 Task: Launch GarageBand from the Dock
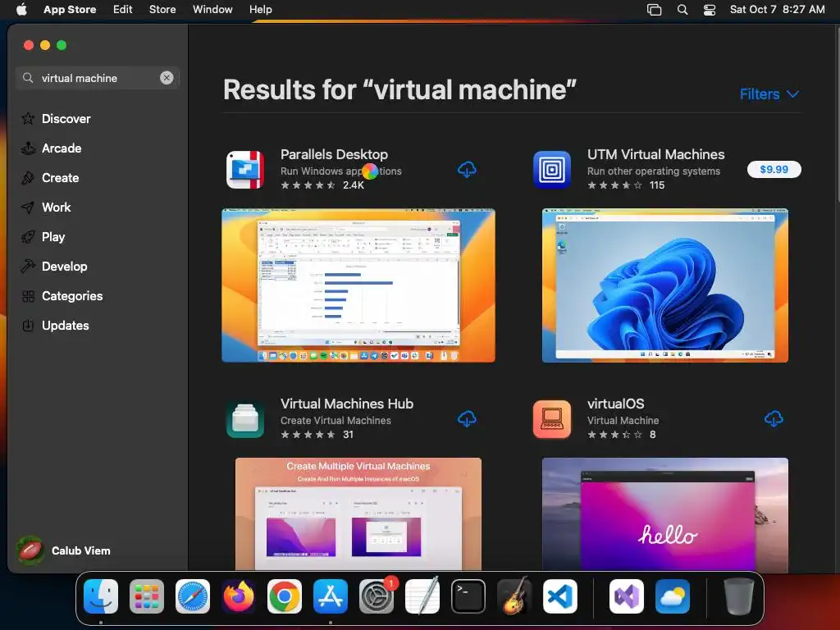(514, 596)
